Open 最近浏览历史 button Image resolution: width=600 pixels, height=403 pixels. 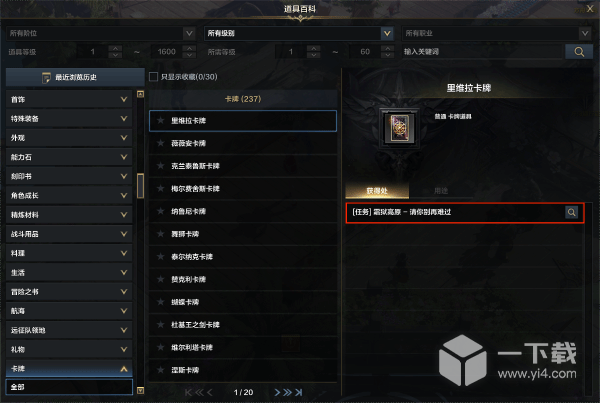pos(75,77)
